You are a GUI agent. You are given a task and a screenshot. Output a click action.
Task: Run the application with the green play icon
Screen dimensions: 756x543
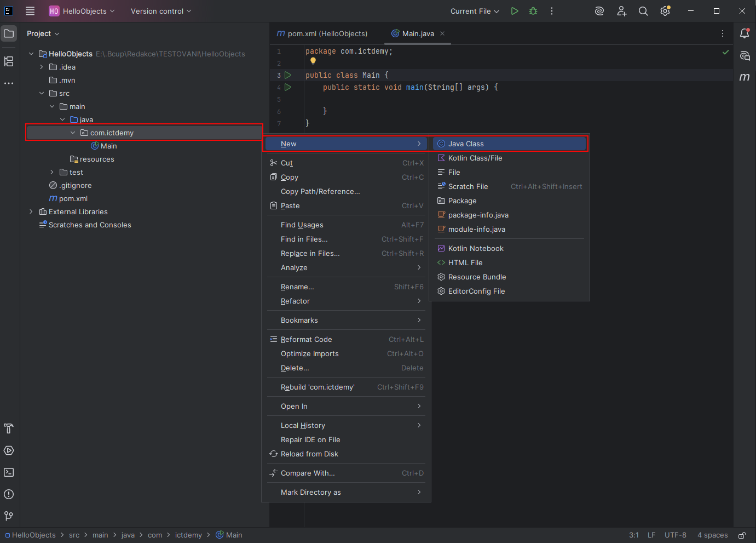(514, 10)
